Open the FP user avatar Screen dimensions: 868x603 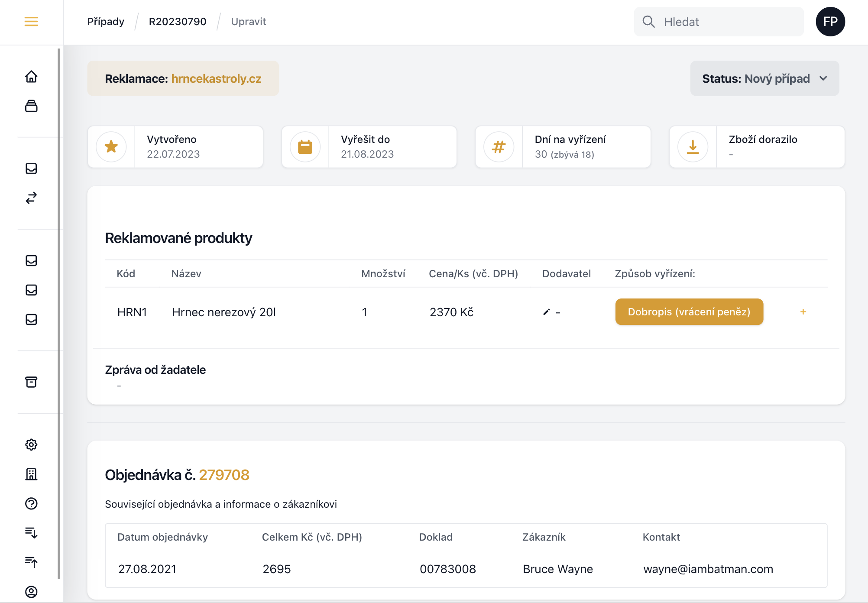pos(830,22)
